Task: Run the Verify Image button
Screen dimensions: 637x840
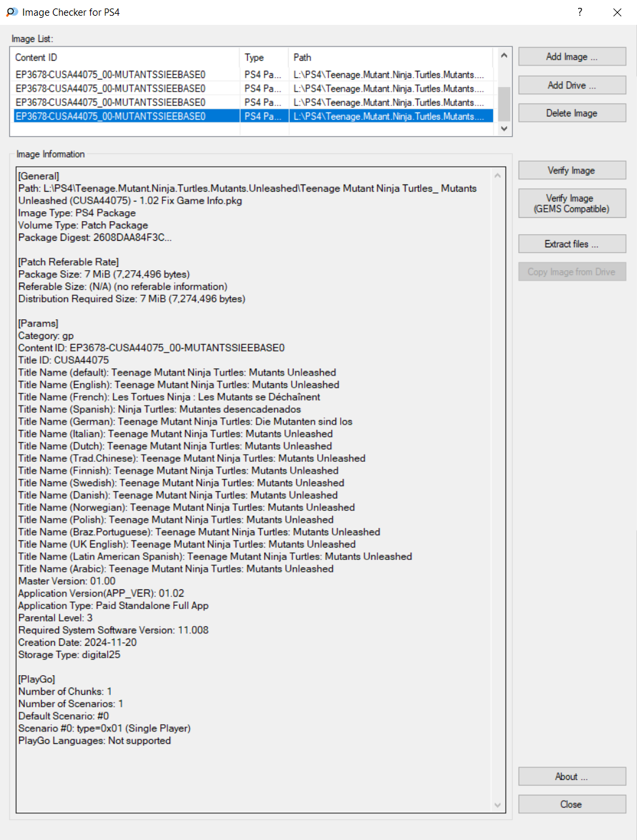Action: pyautogui.click(x=572, y=170)
